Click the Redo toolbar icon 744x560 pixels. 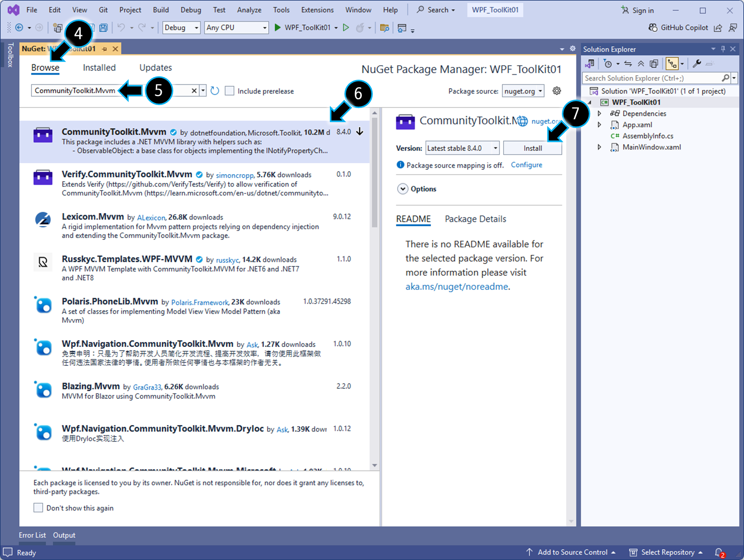tap(142, 28)
